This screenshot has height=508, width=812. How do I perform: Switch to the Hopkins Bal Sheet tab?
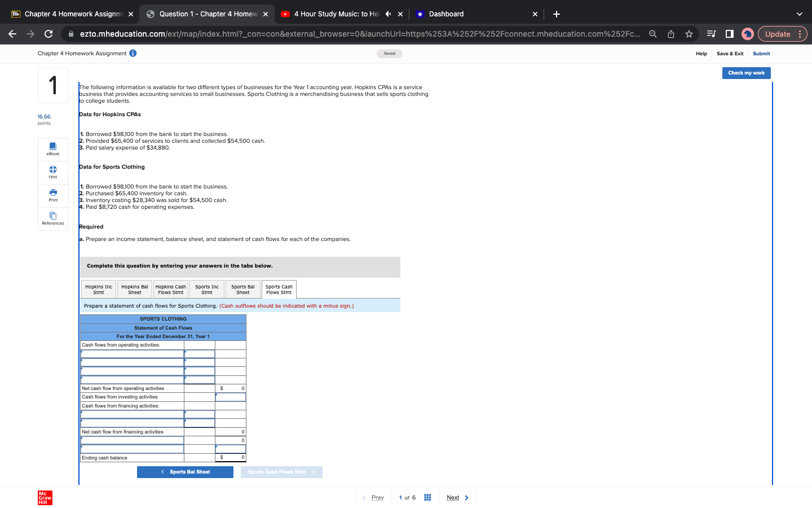(135, 290)
